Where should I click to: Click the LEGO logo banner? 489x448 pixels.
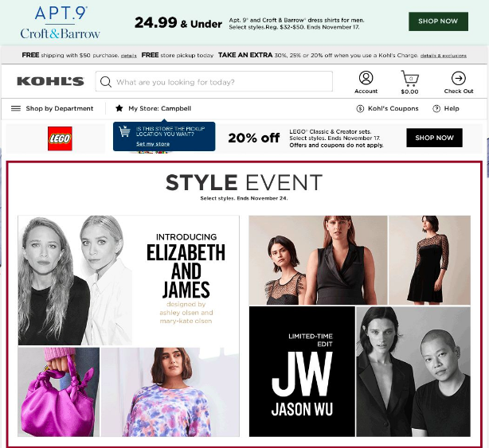pyautogui.click(x=60, y=138)
